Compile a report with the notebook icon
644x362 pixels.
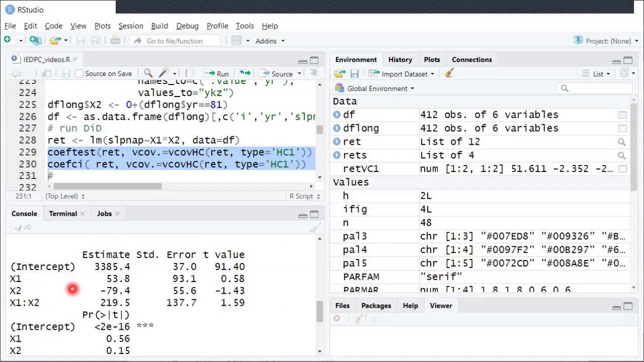pos(189,73)
